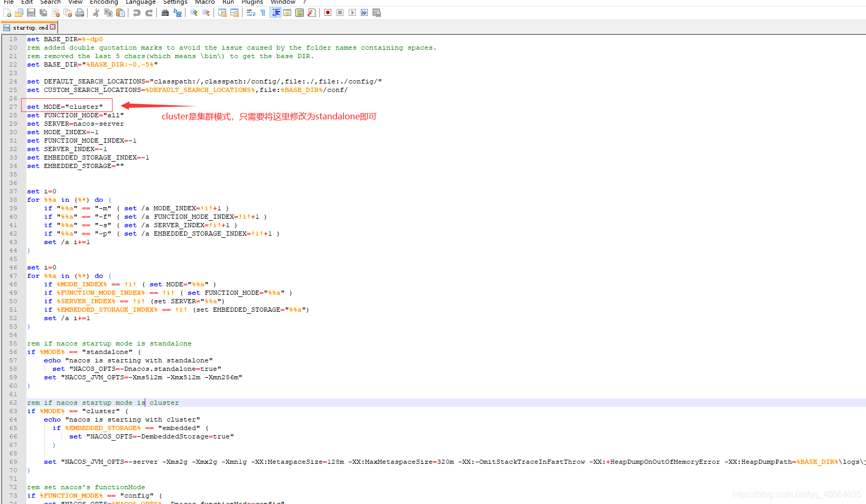Screen dimensions: 866x504
Task: Click the synchronize vertical scrolling icon
Action: click(x=222, y=13)
